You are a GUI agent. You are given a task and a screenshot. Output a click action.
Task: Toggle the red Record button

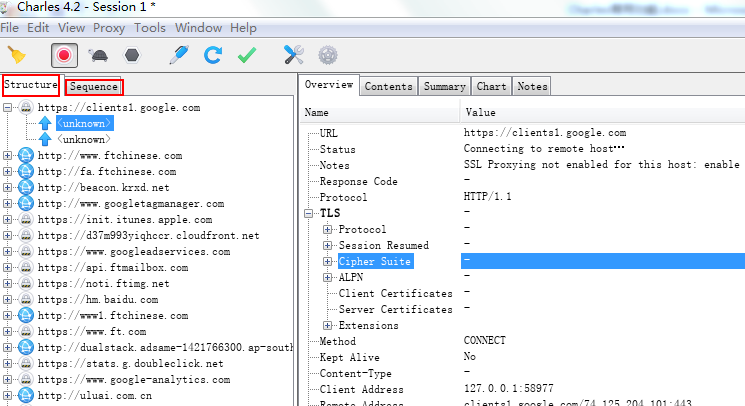[x=64, y=56]
